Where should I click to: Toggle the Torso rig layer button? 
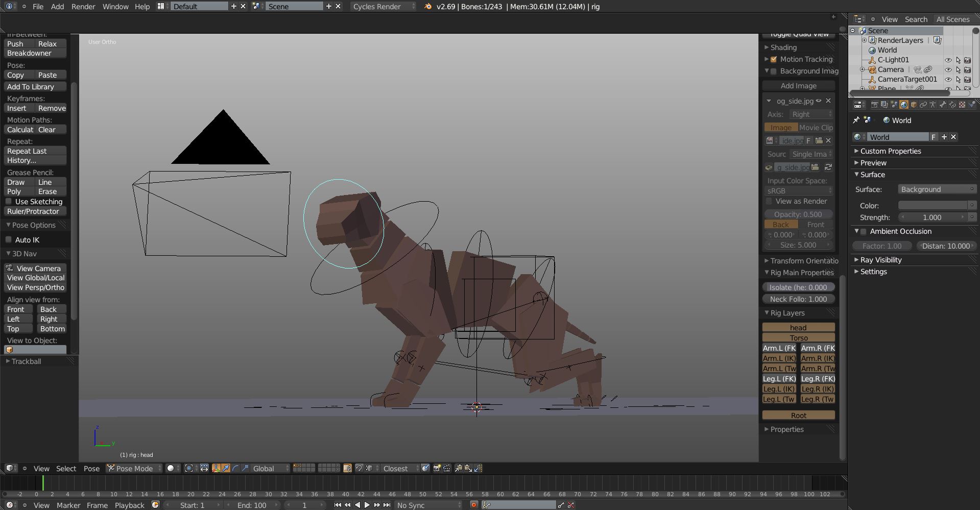click(799, 337)
